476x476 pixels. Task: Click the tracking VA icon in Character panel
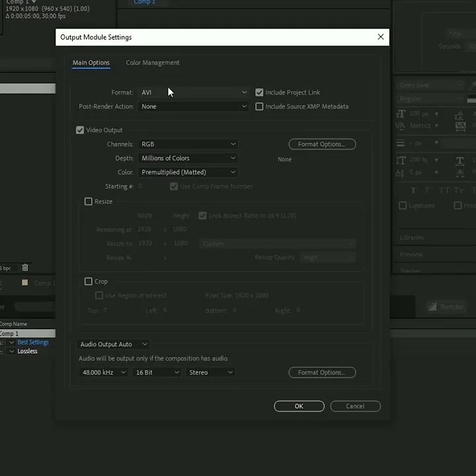pos(461,126)
